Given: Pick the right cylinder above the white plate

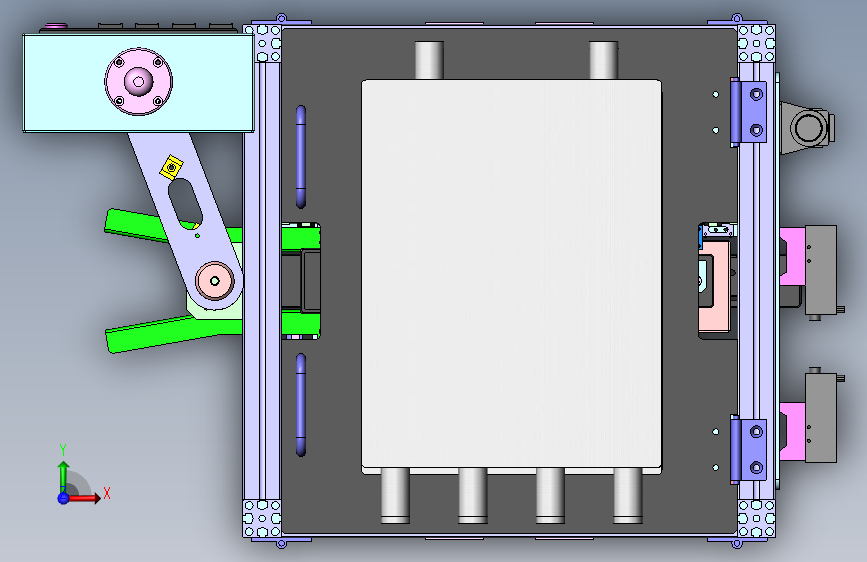Looking at the screenshot, I should point(603,60).
